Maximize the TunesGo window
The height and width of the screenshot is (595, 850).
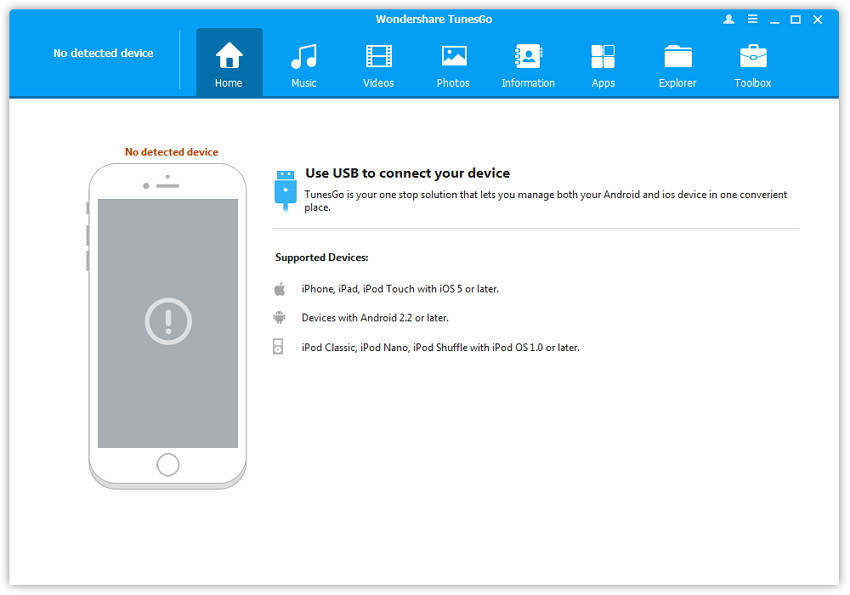point(796,19)
